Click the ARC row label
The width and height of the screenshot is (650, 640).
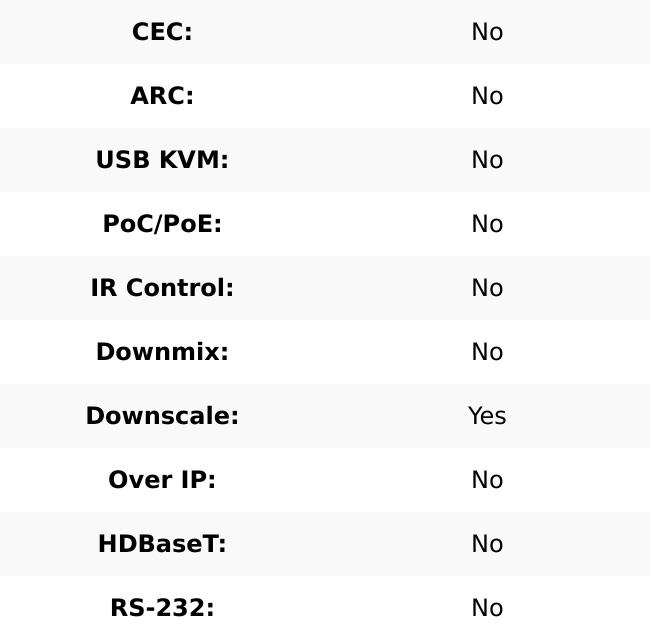pyautogui.click(x=162, y=96)
